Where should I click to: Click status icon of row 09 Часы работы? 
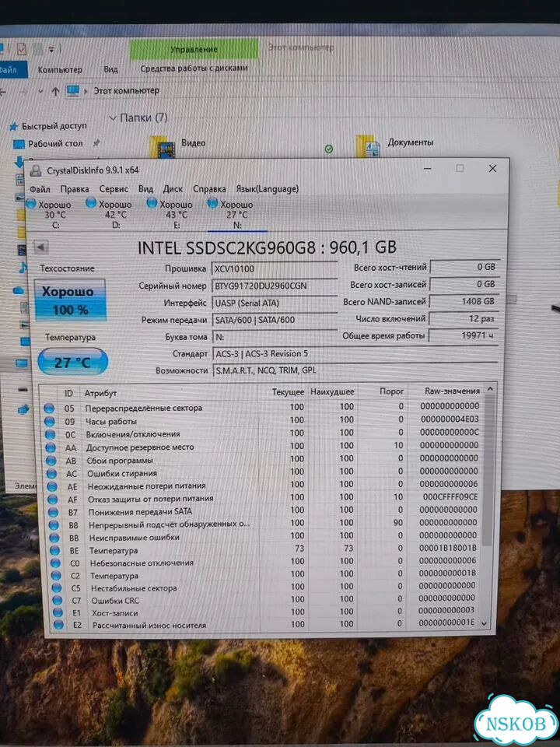(x=50, y=421)
